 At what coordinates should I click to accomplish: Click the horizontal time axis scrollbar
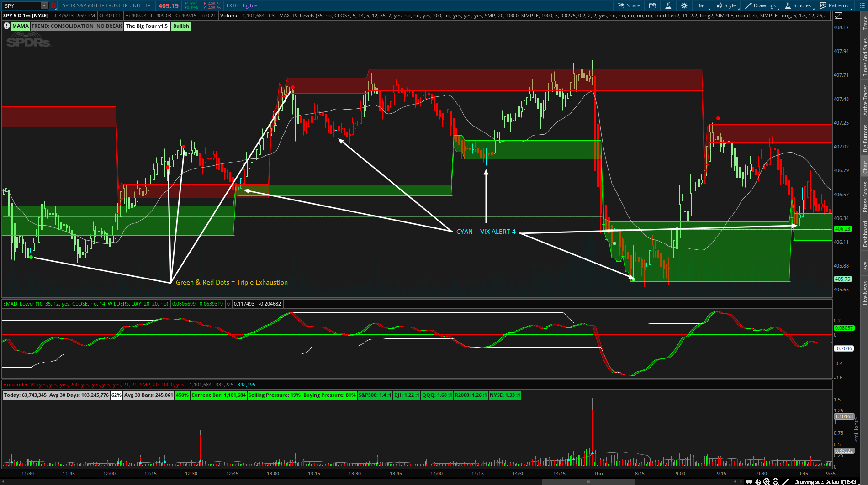click(588, 481)
